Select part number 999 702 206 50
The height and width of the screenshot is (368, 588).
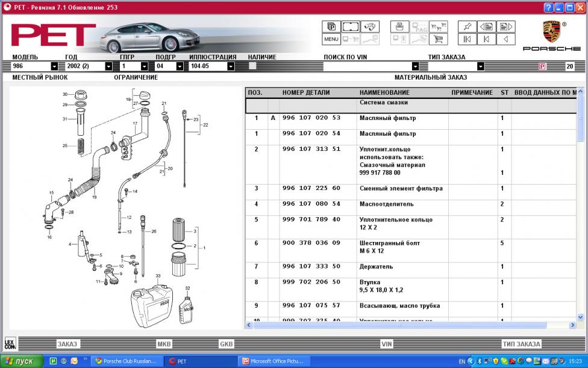[311, 282]
